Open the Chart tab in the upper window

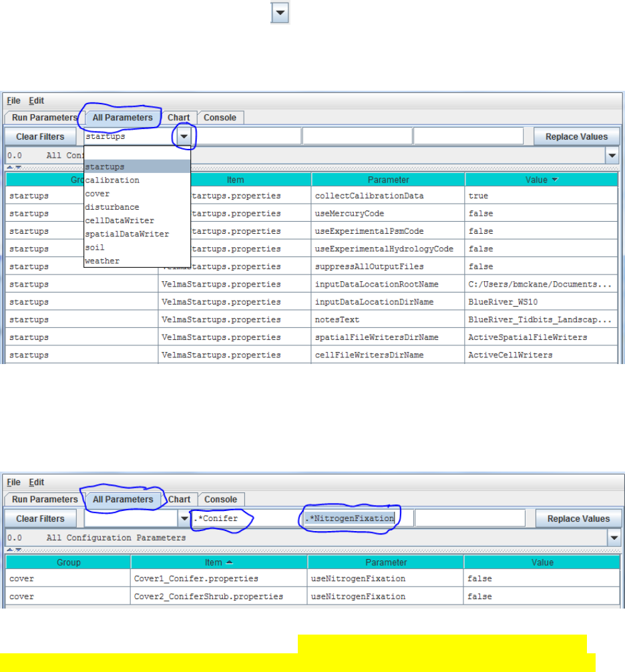(178, 118)
